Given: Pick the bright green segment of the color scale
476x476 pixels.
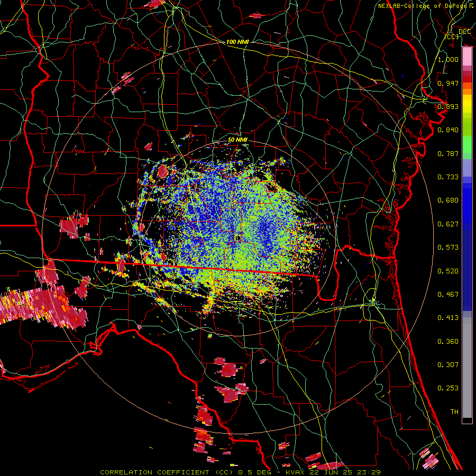Looking at the screenshot, I should click(x=467, y=147).
